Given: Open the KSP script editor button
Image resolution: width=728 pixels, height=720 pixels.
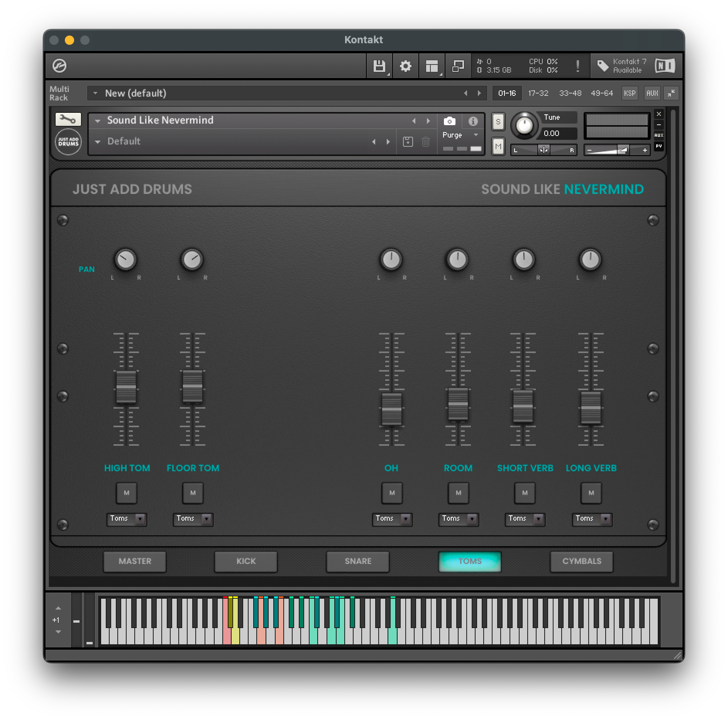Looking at the screenshot, I should pos(630,93).
